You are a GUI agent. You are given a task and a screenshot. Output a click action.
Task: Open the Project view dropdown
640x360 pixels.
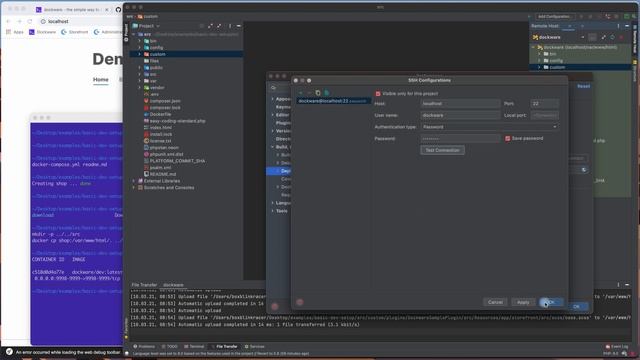pyautogui.click(x=146, y=26)
